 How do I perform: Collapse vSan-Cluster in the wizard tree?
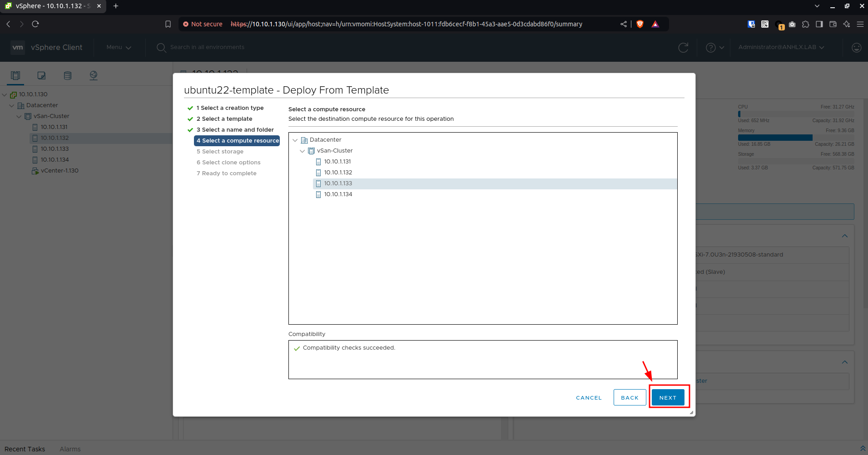(303, 151)
